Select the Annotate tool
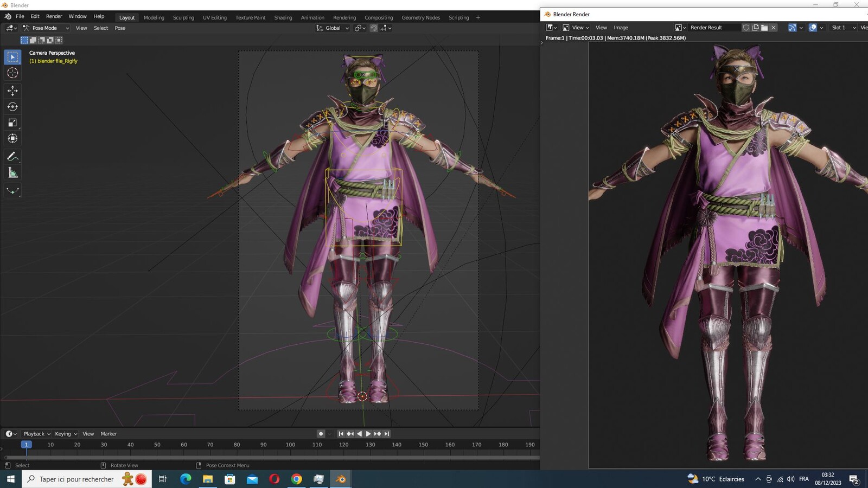This screenshot has height=488, width=868. [12, 157]
